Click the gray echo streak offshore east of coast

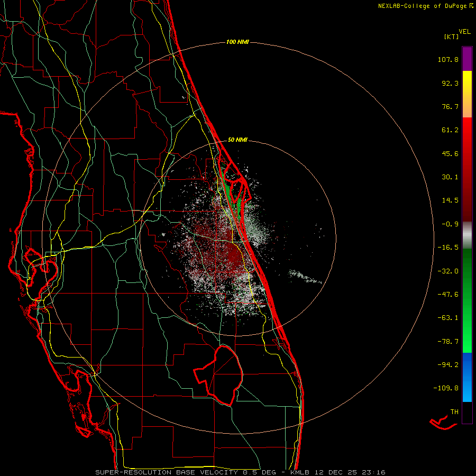pyautogui.click(x=305, y=277)
